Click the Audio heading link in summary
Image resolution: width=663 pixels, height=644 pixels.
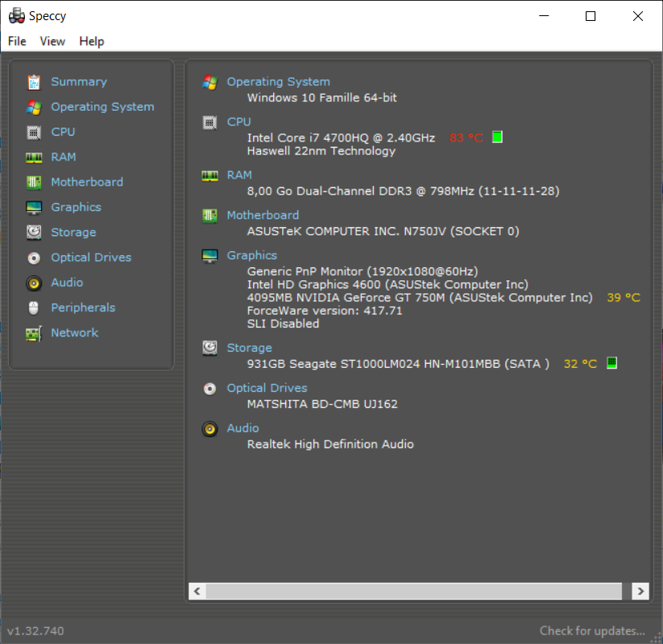tap(242, 428)
